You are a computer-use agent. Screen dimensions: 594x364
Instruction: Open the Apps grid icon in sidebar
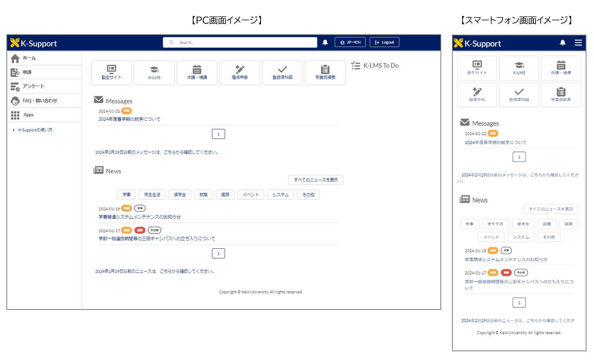coord(15,115)
